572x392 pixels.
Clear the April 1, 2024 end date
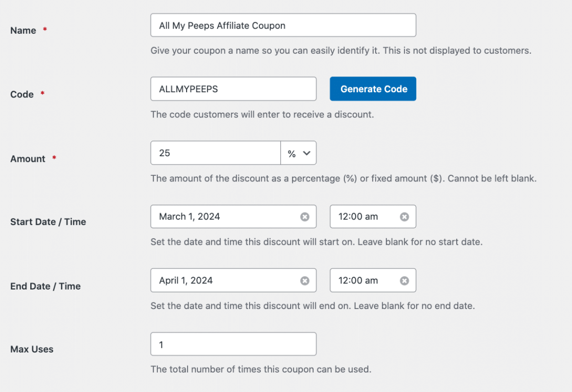point(305,281)
